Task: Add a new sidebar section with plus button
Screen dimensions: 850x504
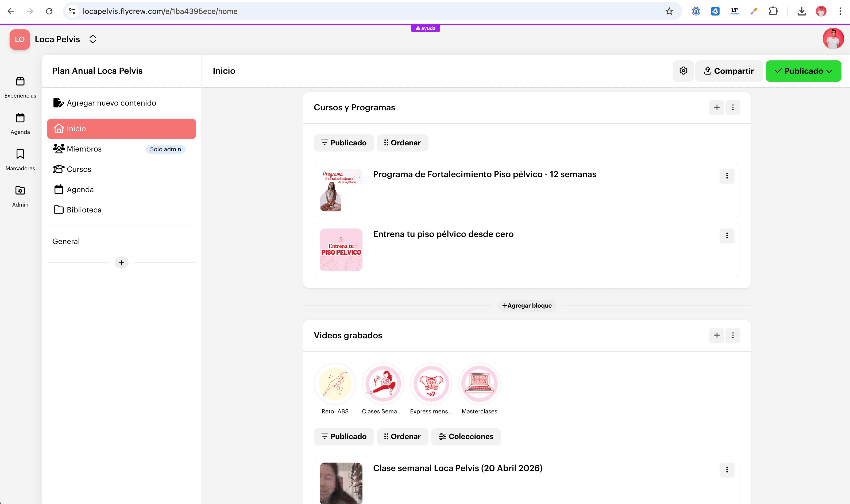Action: click(x=122, y=262)
